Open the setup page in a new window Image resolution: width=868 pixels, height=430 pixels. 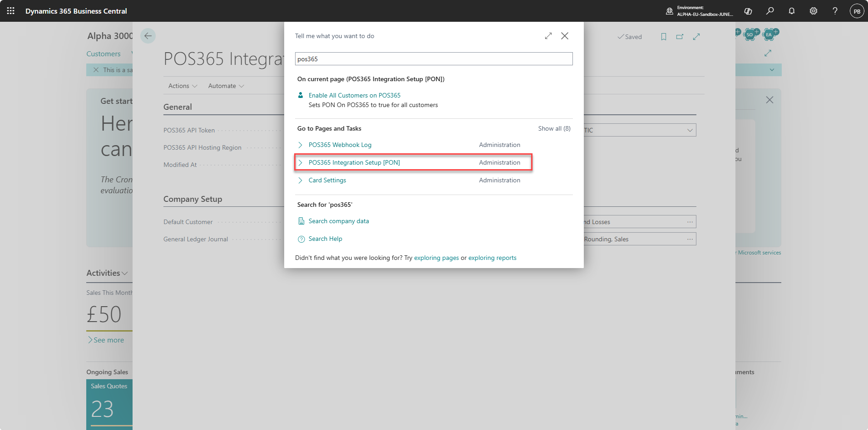680,37
